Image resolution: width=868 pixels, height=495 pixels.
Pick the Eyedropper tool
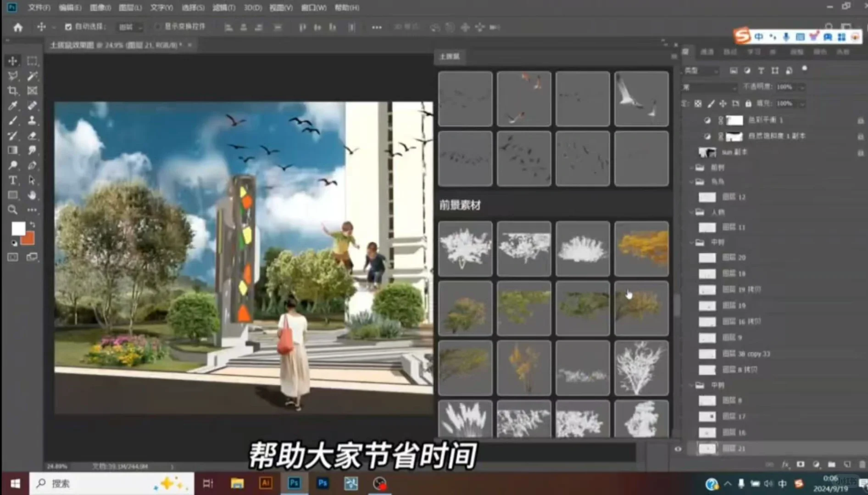(x=13, y=106)
